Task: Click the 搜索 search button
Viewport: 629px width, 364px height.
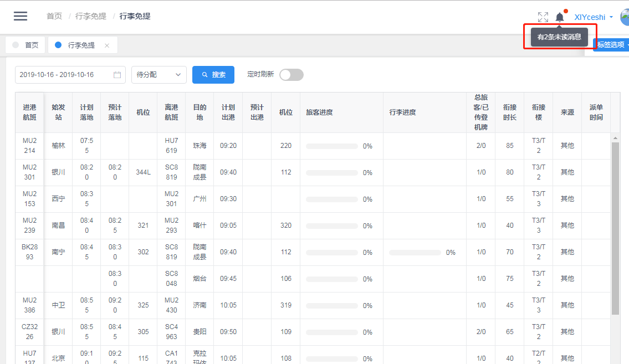Action: 213,75
